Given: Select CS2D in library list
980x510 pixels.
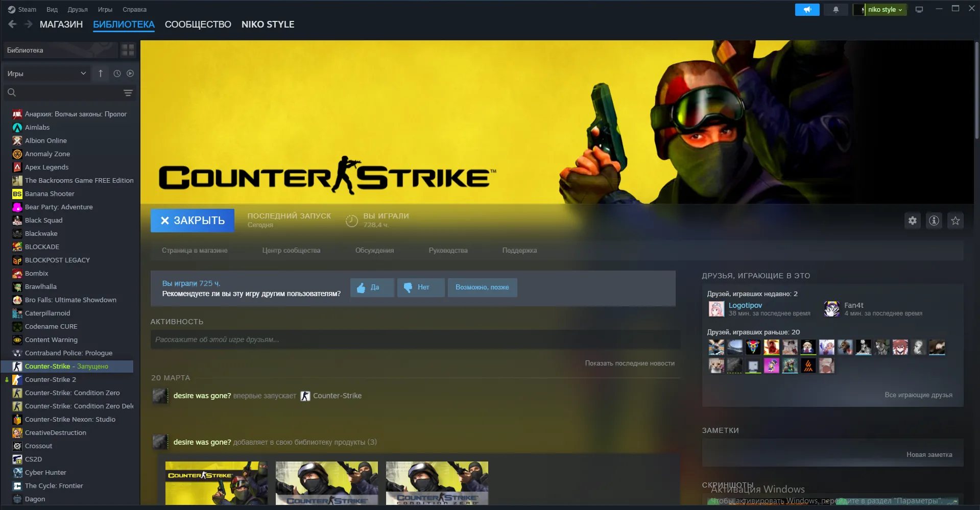Looking at the screenshot, I should coord(34,459).
